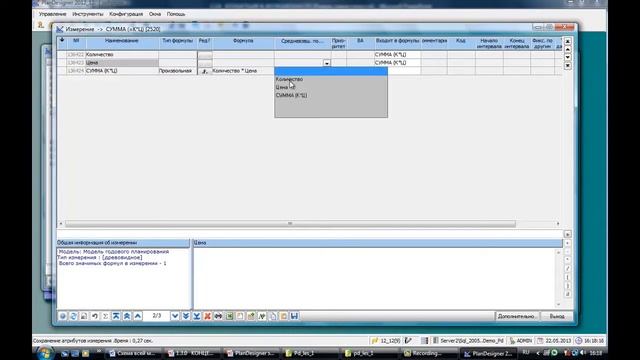
Task: Click the refresh icon with circular arrows
Action: click(x=73, y=316)
